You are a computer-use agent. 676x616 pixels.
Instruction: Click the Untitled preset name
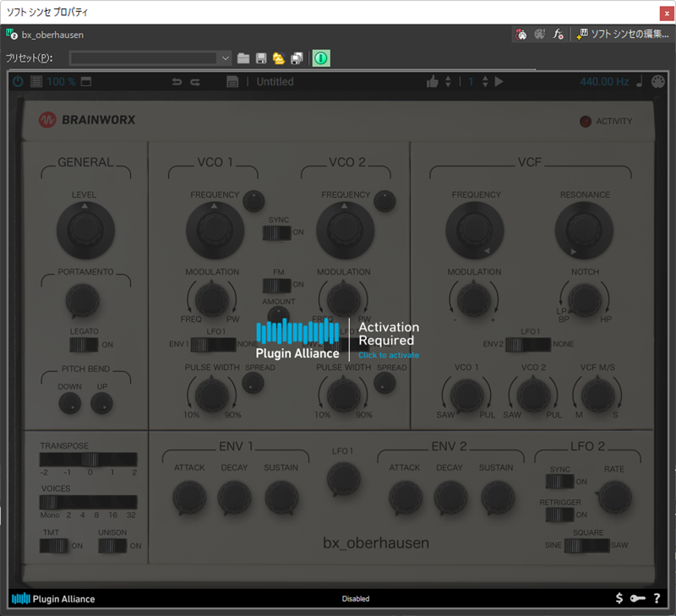[x=275, y=81]
